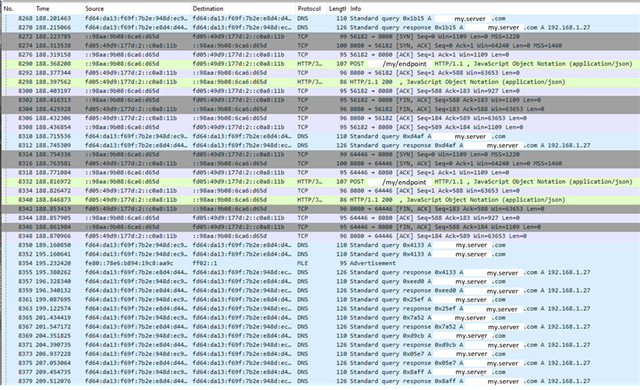Select packet 8312 DNS response 0xd4af row
Viewport: 640px width, 390px height.
click(320, 145)
